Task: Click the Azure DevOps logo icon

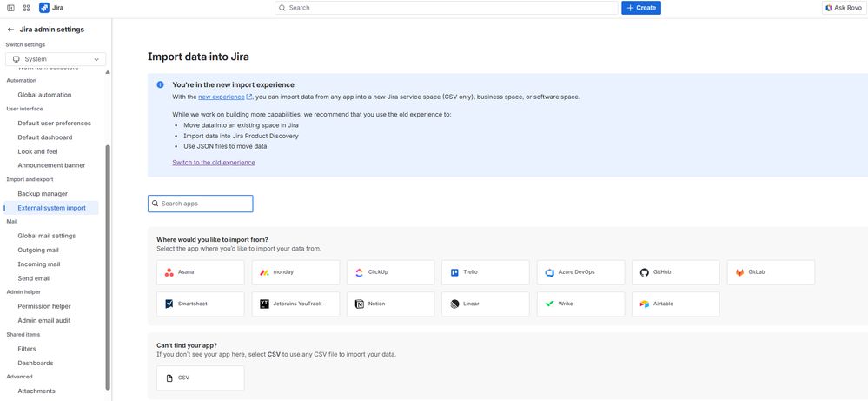Action: click(x=550, y=272)
